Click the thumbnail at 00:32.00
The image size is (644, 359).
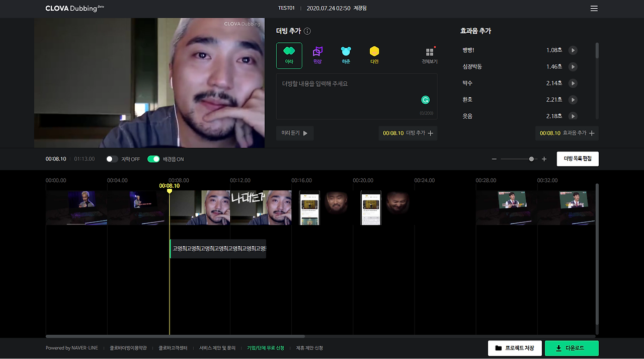(566, 207)
